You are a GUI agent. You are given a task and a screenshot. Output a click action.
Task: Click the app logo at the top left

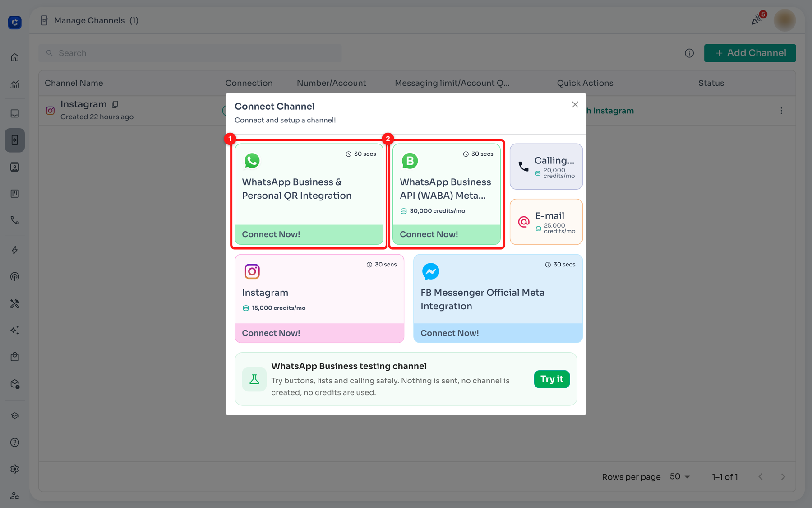click(x=15, y=22)
